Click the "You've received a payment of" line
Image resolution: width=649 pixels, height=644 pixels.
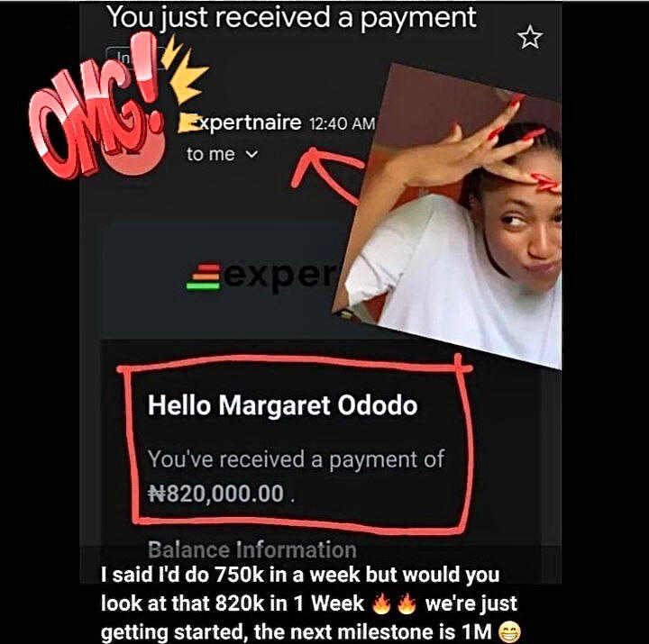tap(296, 459)
